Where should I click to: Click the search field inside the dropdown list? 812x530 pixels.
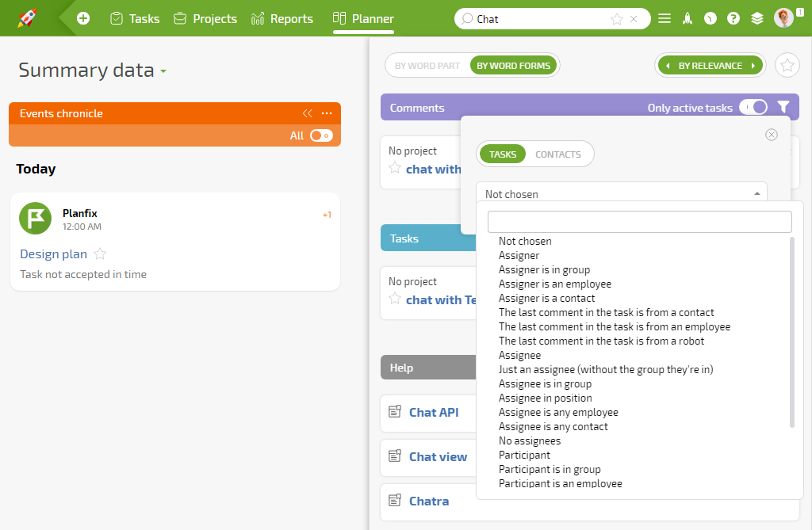click(x=640, y=222)
